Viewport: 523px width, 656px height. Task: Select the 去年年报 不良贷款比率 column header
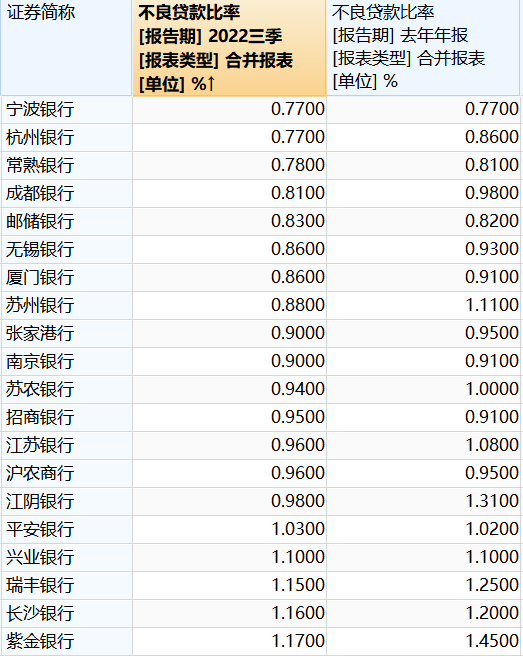[423, 48]
